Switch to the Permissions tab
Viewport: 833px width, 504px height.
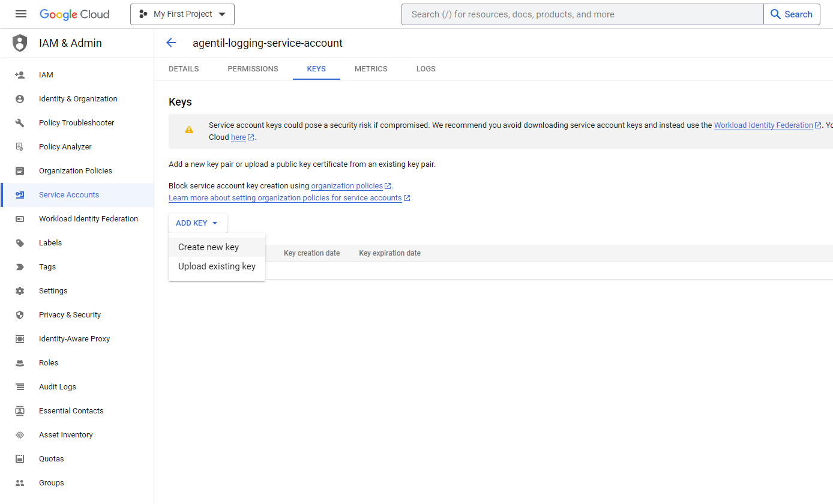point(253,69)
